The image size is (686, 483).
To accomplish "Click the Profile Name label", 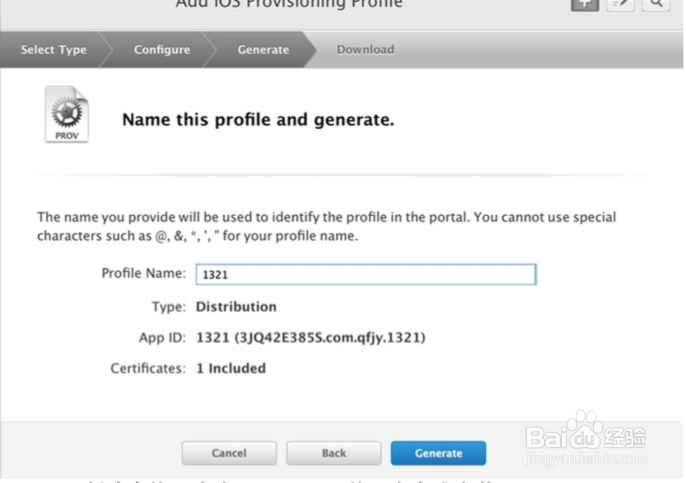I will (143, 273).
